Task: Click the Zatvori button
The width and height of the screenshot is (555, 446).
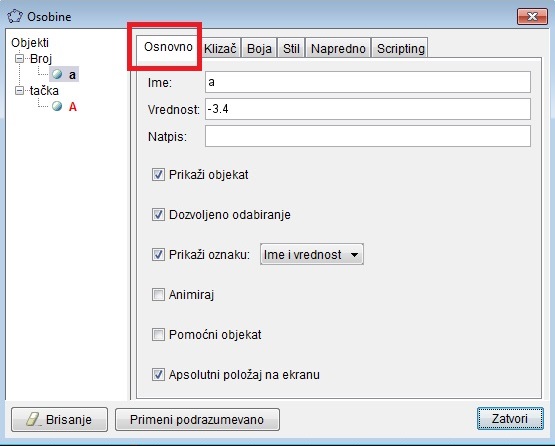Action: point(510,419)
